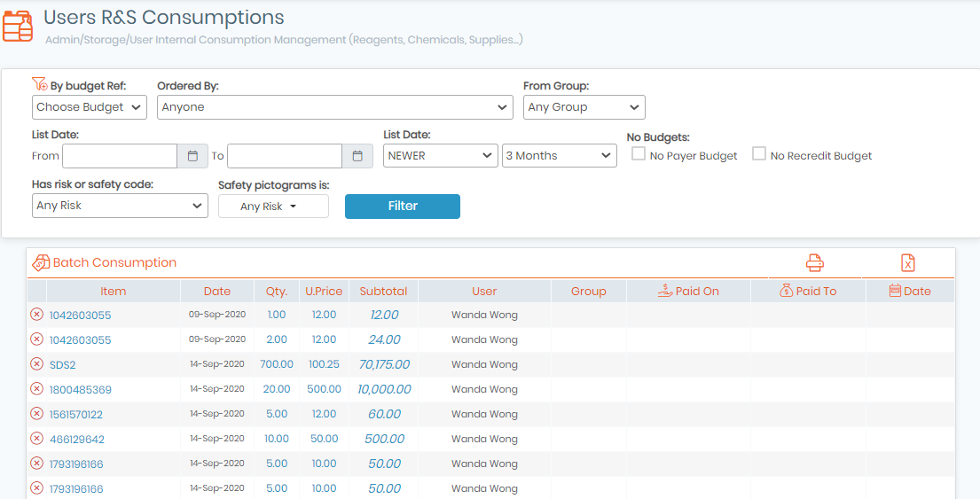Viewport: 980px width, 499px height.
Task: Remove the 466129642 row via X icon
Action: click(x=37, y=439)
